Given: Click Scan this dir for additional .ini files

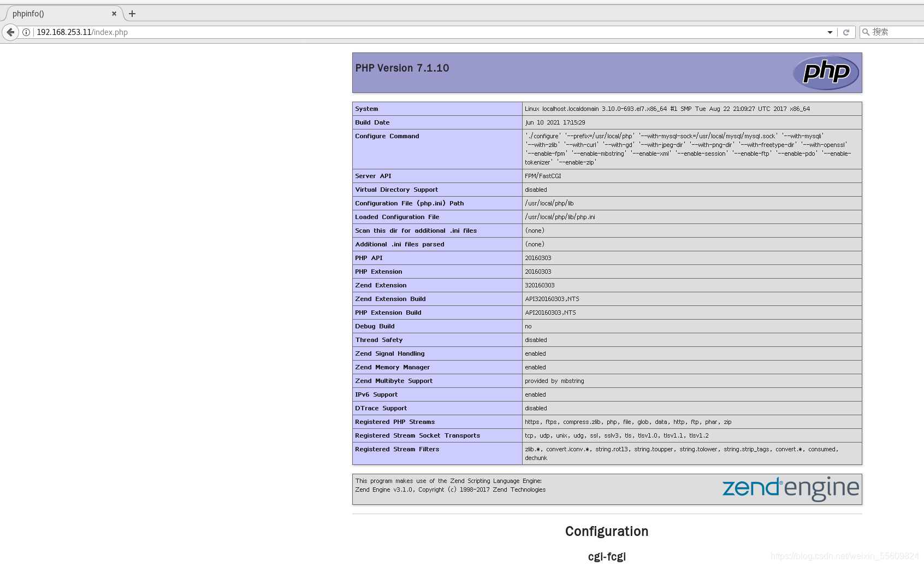Looking at the screenshot, I should [x=416, y=231].
